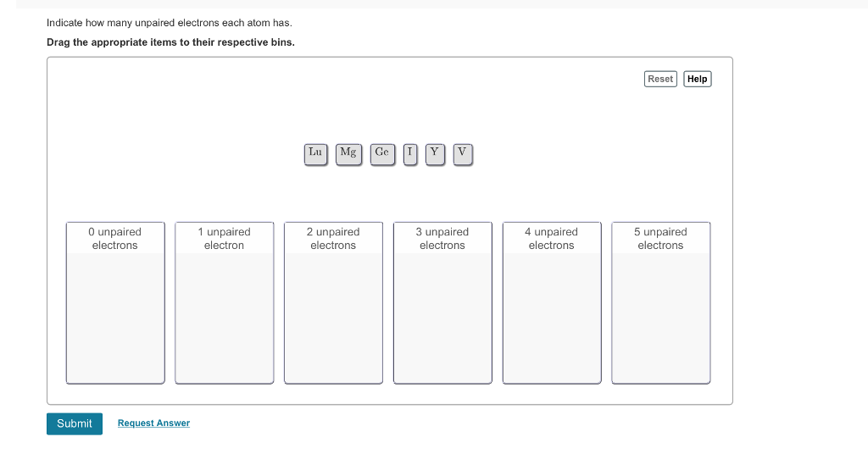Click the Request Answer link
Viewport: 868px width, 459px height.
click(153, 423)
